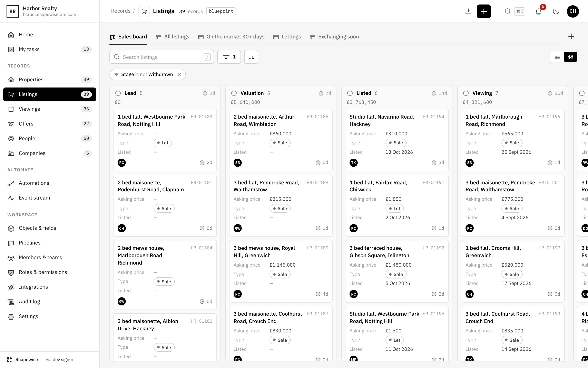Open search with the magnifier icon
The height and width of the screenshot is (368, 588).
(508, 11)
